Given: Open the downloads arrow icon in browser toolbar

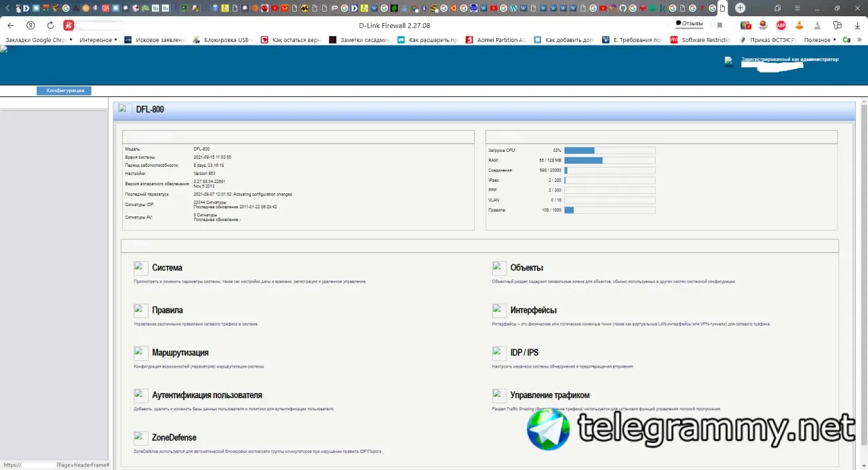Looking at the screenshot, I should click(x=856, y=25).
